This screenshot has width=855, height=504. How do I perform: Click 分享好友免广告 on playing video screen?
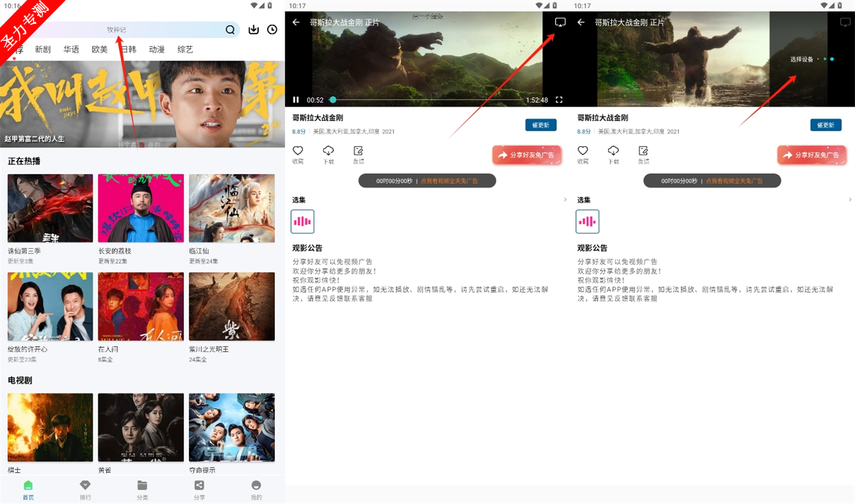click(x=527, y=155)
